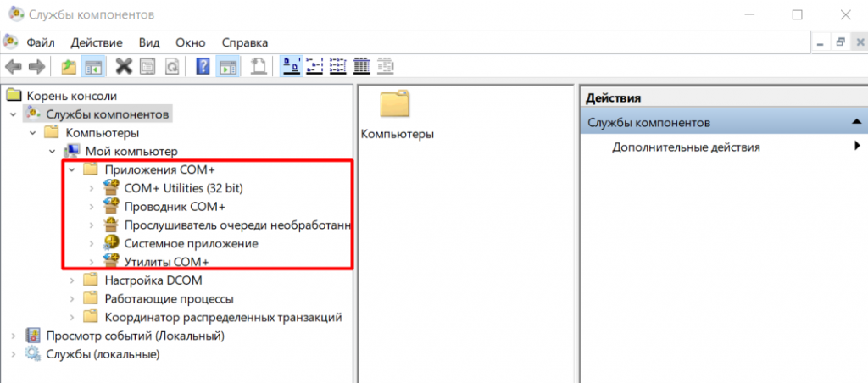
Task: Expand COM+ Utilities (32 bit) node
Action: click(x=92, y=188)
